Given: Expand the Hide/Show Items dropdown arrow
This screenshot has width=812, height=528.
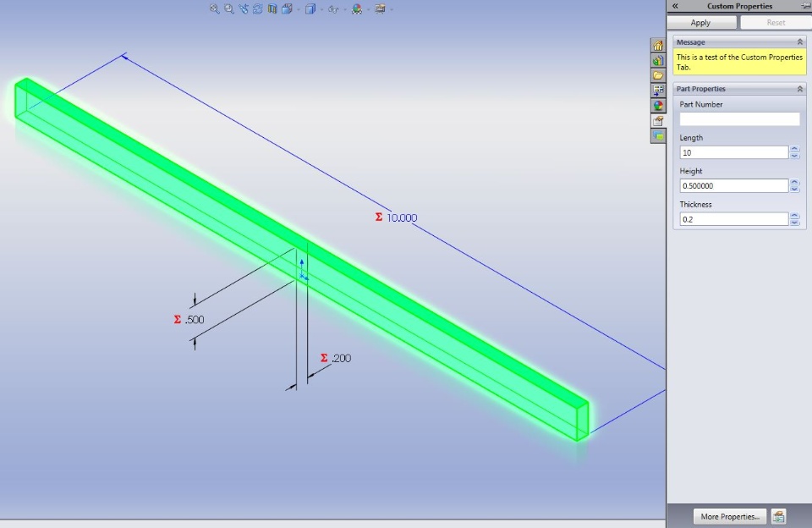Looking at the screenshot, I should (x=345, y=9).
